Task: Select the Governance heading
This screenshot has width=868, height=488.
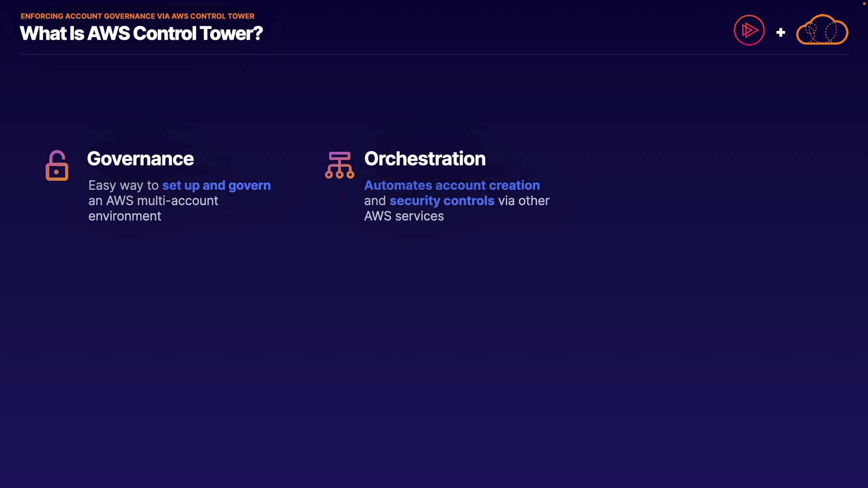Action: tap(140, 159)
